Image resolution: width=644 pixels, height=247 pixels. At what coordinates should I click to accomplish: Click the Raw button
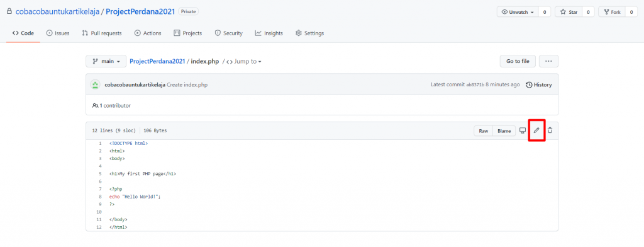[x=484, y=131]
